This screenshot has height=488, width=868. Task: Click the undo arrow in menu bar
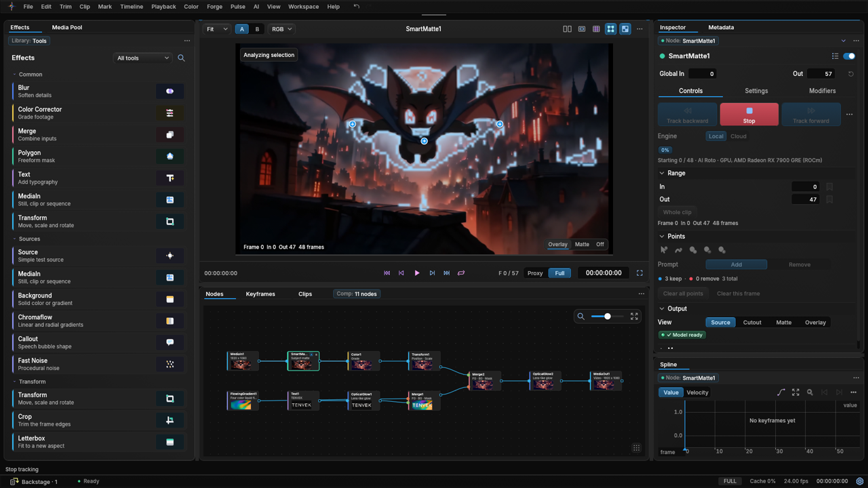click(x=356, y=7)
